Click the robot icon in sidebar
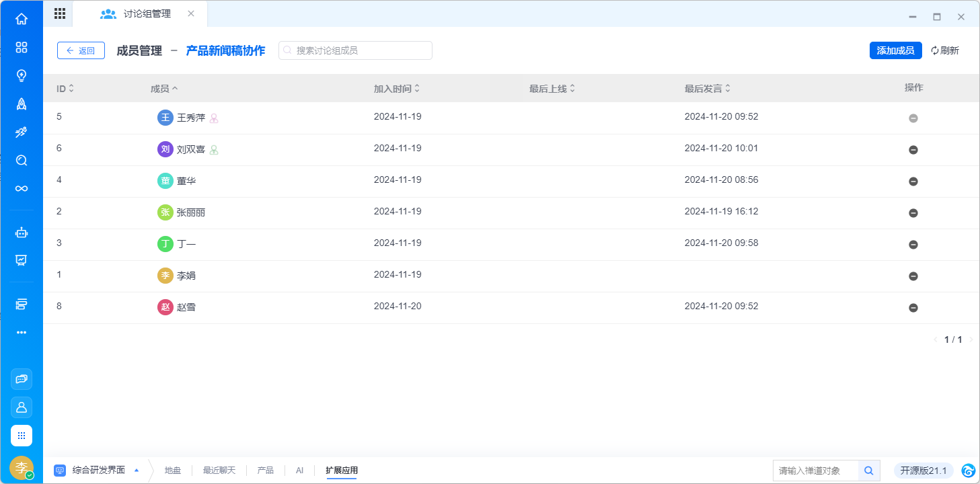 22,233
